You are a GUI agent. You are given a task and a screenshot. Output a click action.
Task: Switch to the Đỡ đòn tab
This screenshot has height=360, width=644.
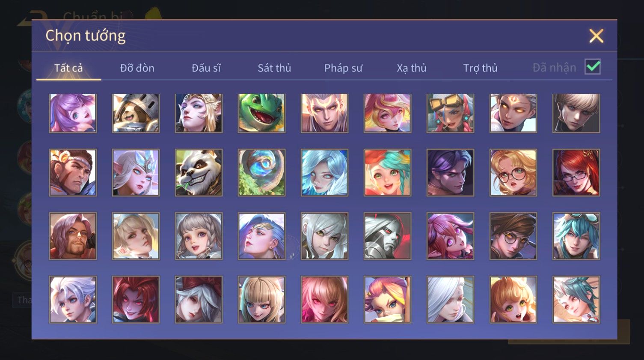(137, 68)
